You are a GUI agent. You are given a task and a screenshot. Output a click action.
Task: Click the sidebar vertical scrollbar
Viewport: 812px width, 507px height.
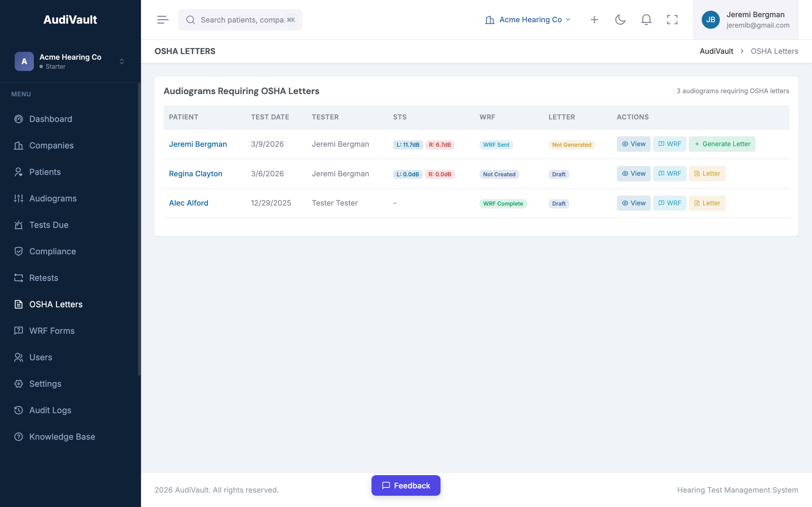tap(139, 228)
